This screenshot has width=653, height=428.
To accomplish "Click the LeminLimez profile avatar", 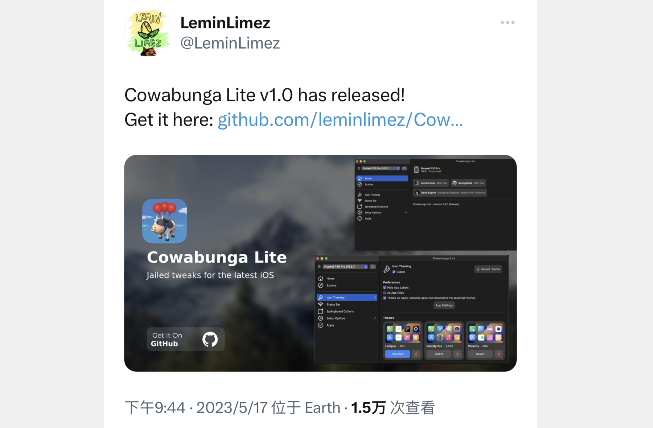I will click(148, 33).
